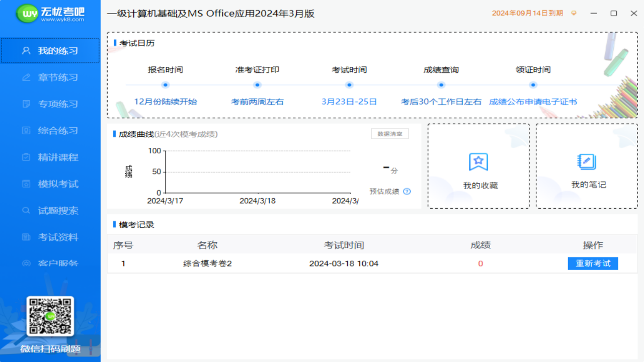
Task: Click the 考试时间 timeline dot
Action: [x=349, y=85]
